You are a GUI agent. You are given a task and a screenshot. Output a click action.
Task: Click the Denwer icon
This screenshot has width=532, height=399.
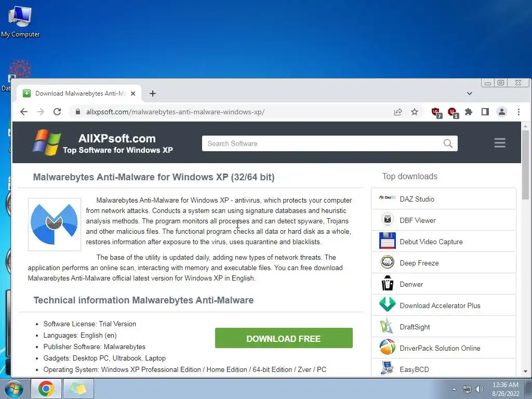(x=387, y=283)
